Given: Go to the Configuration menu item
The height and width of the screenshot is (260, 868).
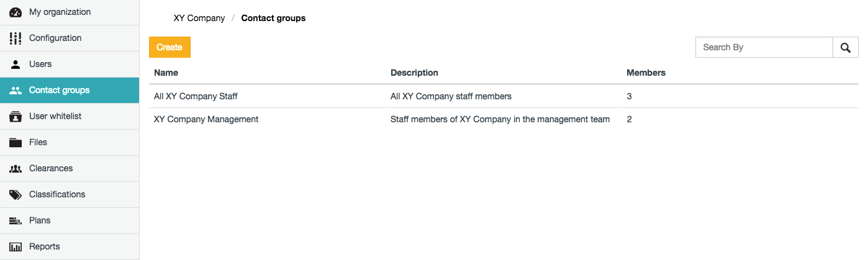Looking at the screenshot, I should pyautogui.click(x=55, y=38).
